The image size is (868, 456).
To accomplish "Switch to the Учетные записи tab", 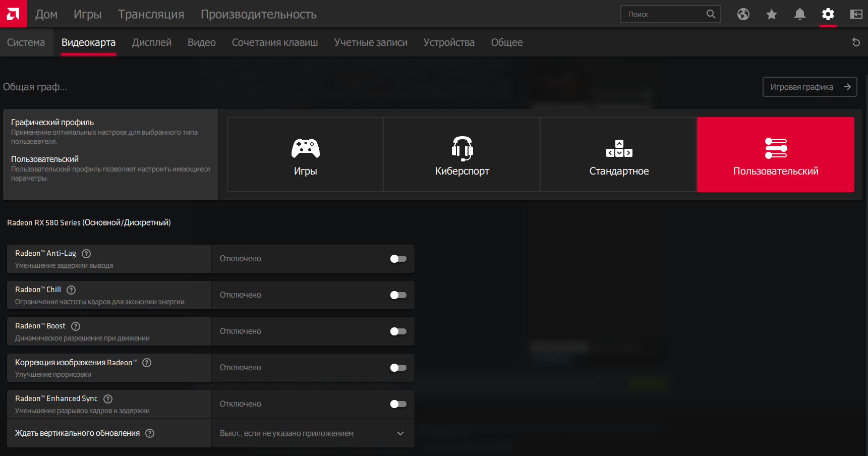I will [371, 42].
